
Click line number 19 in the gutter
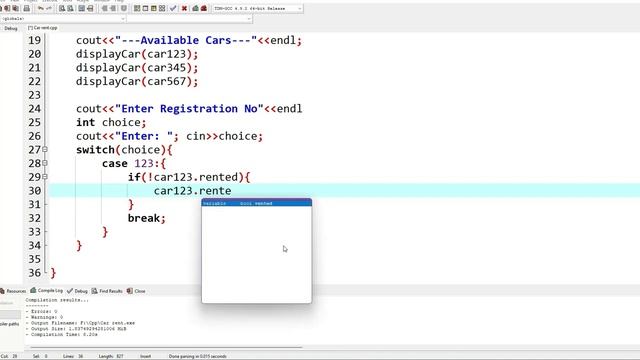[x=35, y=40]
